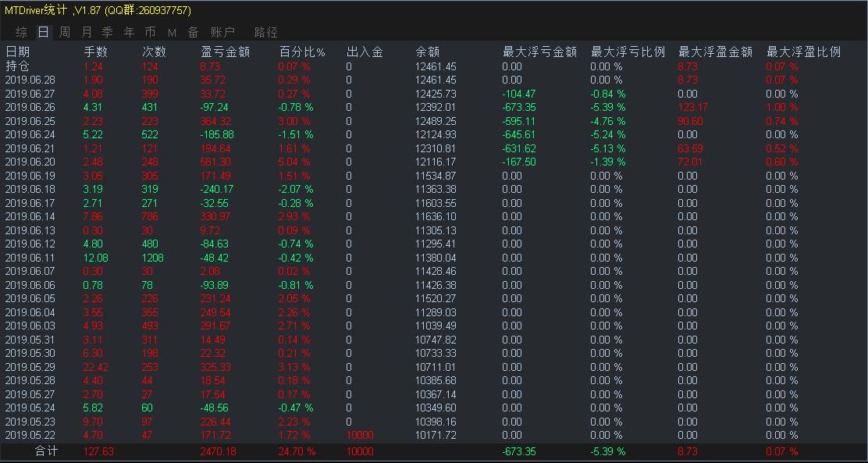Click balance 12425.73 on 2019.06.27
This screenshot has width=868, height=463.
[x=436, y=94]
